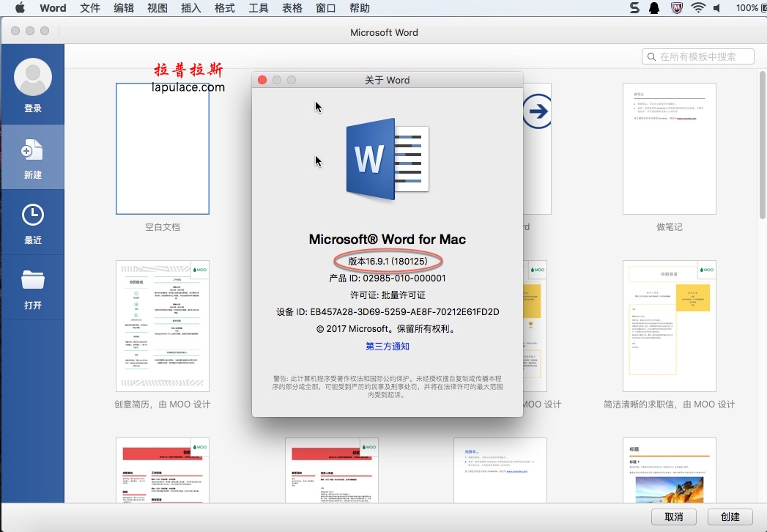Viewport: 767px width, 532px height.
Task: Open the 插入 menu
Action: click(x=190, y=8)
